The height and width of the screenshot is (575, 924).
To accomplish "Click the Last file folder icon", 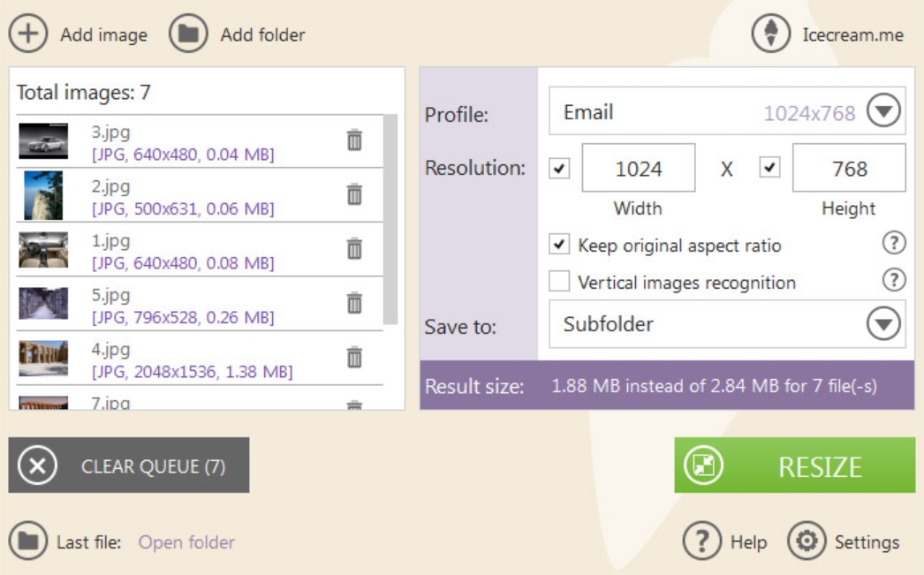I will 27,541.
